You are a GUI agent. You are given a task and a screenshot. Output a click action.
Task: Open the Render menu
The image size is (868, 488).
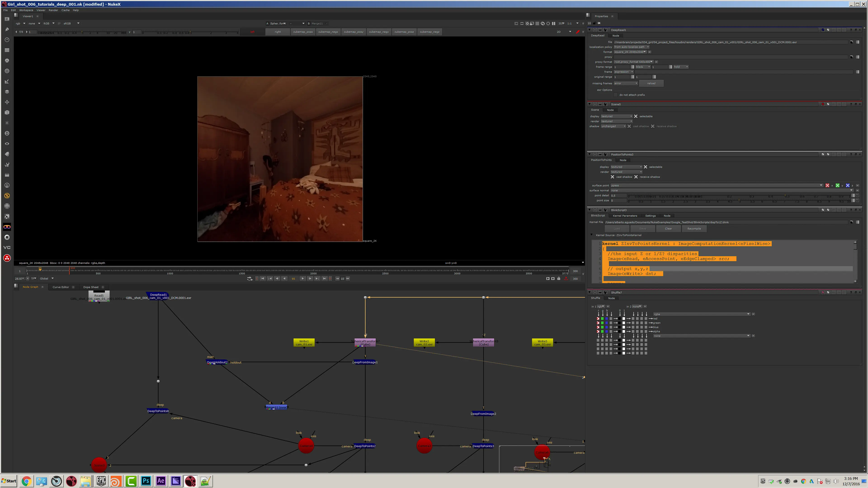[53, 10]
